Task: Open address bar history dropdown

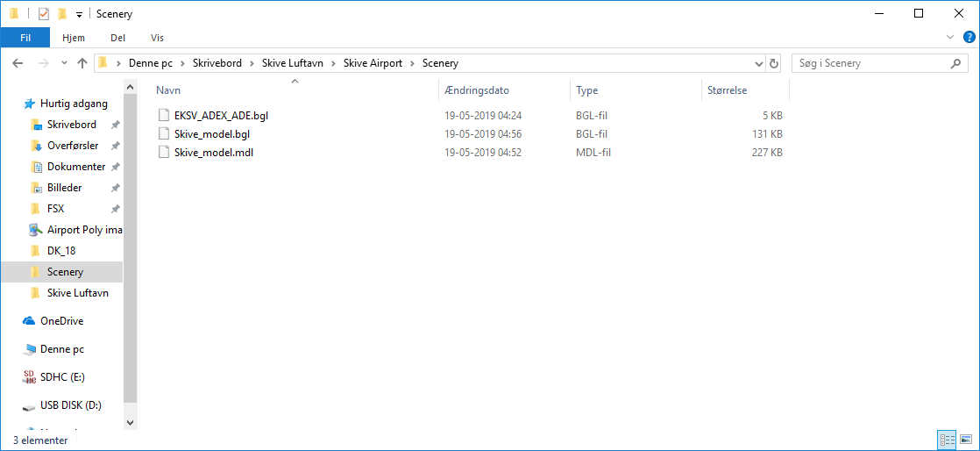Action: point(759,63)
